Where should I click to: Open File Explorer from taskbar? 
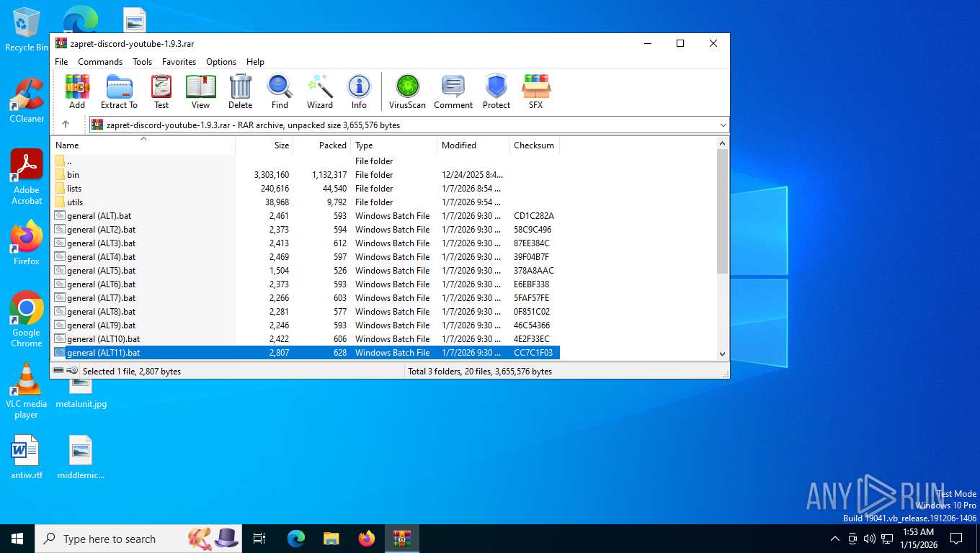(331, 539)
